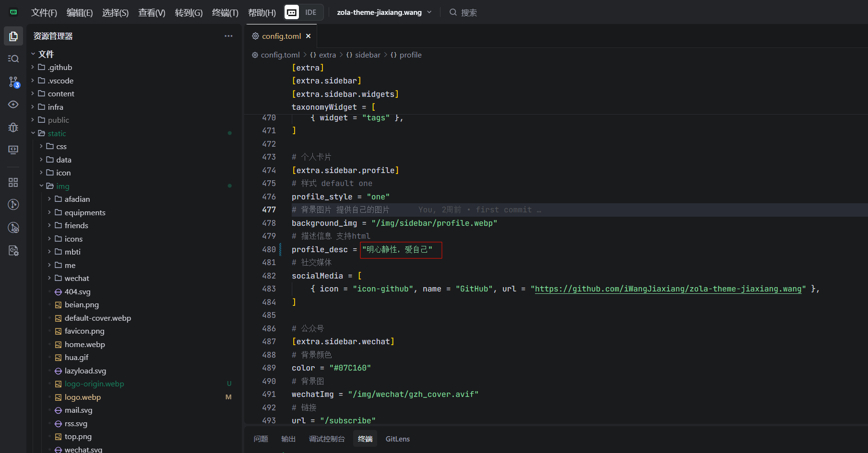This screenshot has width=868, height=453.
Task: Switch to the 调试控制台 panel tab
Action: [x=327, y=439]
